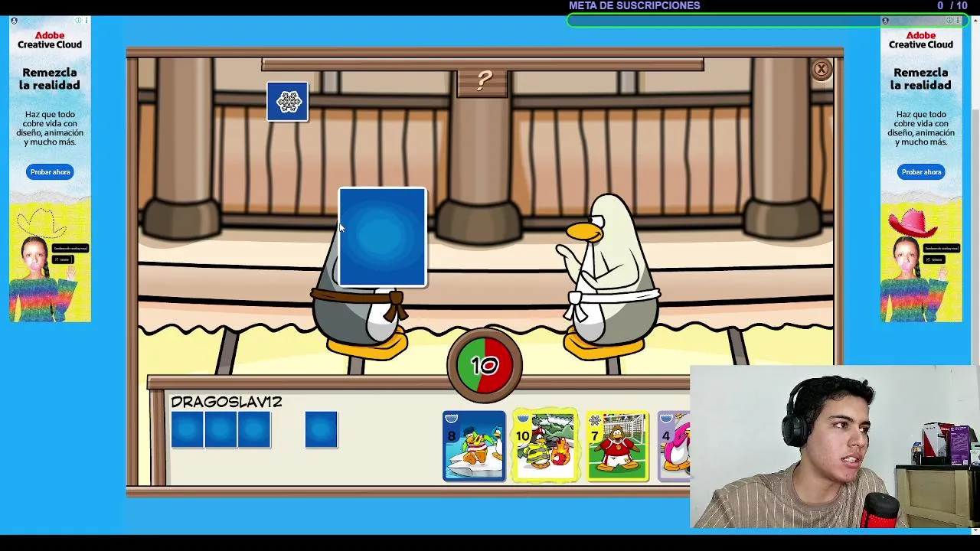Click the DRAGOSLAV12 player name
980x551 pixels.
point(227,402)
